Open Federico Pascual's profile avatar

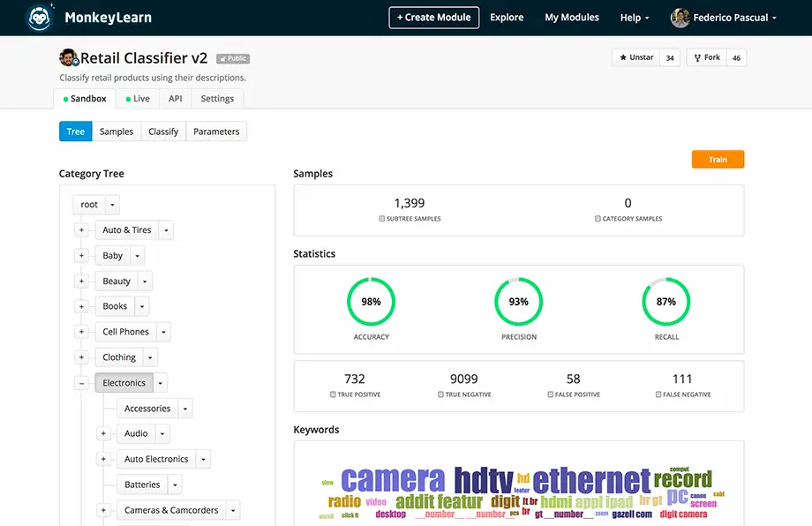pos(680,18)
